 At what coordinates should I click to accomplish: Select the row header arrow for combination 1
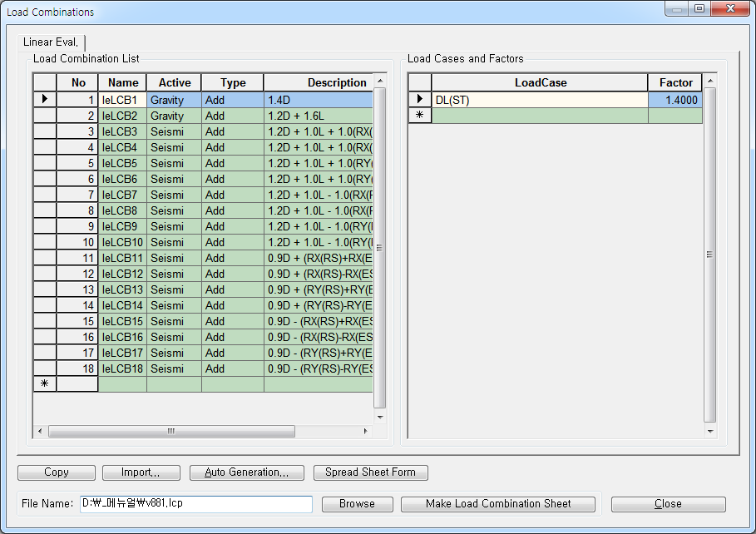click(45, 99)
